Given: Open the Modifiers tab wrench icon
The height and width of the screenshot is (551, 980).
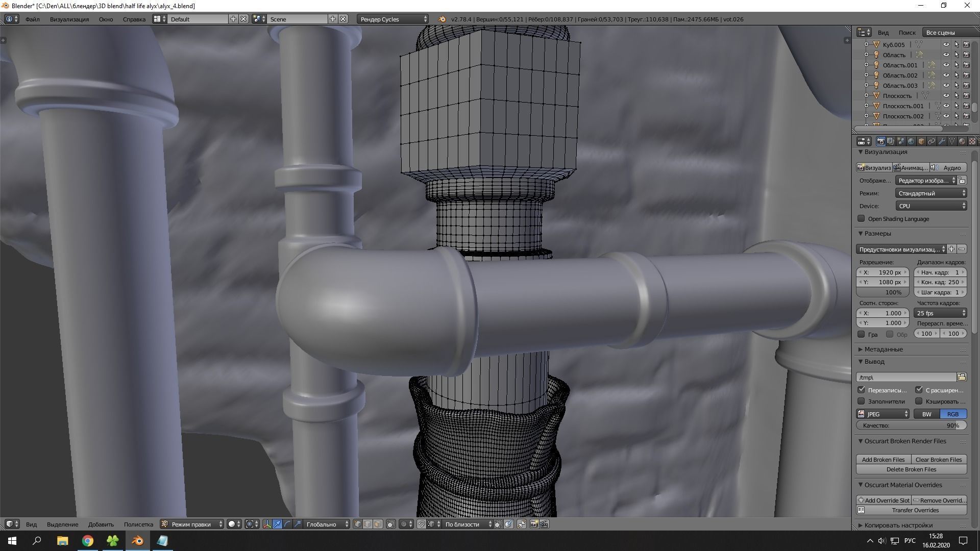Looking at the screenshot, I should 942,141.
